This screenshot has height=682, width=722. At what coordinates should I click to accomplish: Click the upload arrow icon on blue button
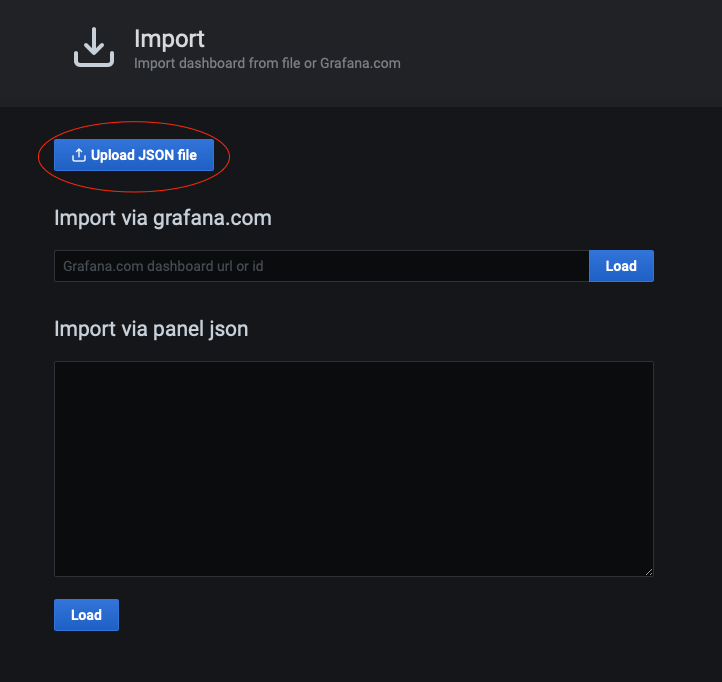[79, 155]
